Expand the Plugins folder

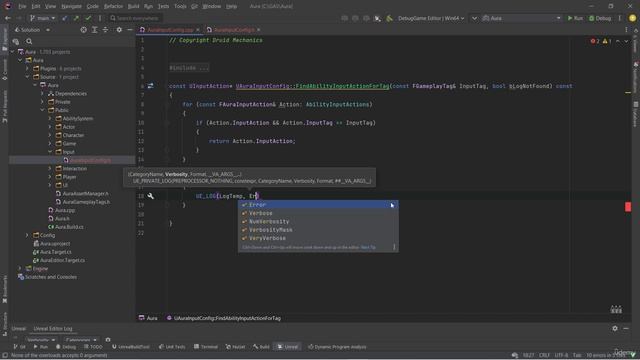point(27,69)
